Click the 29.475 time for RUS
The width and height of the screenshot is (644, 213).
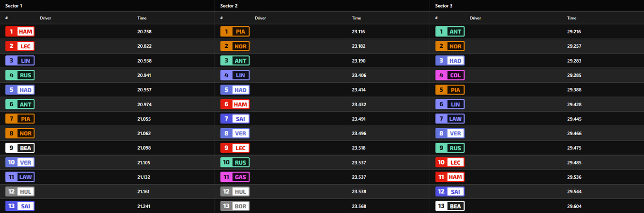pos(574,148)
